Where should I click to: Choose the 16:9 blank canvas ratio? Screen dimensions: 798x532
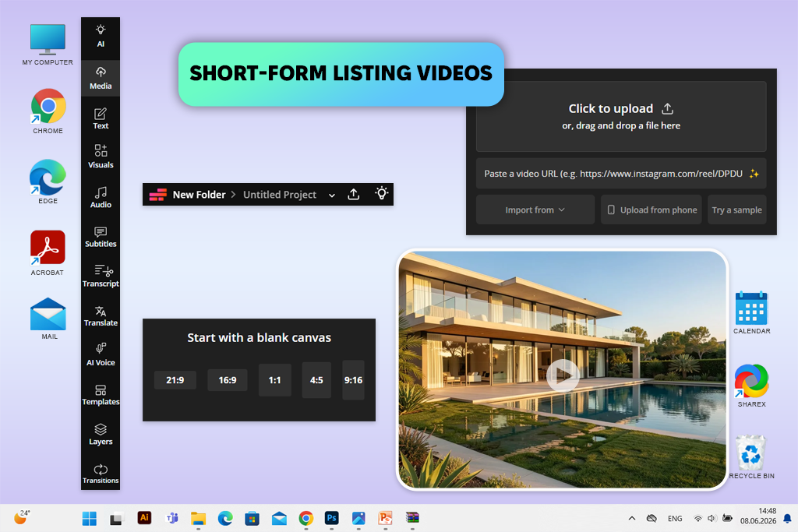coord(228,380)
